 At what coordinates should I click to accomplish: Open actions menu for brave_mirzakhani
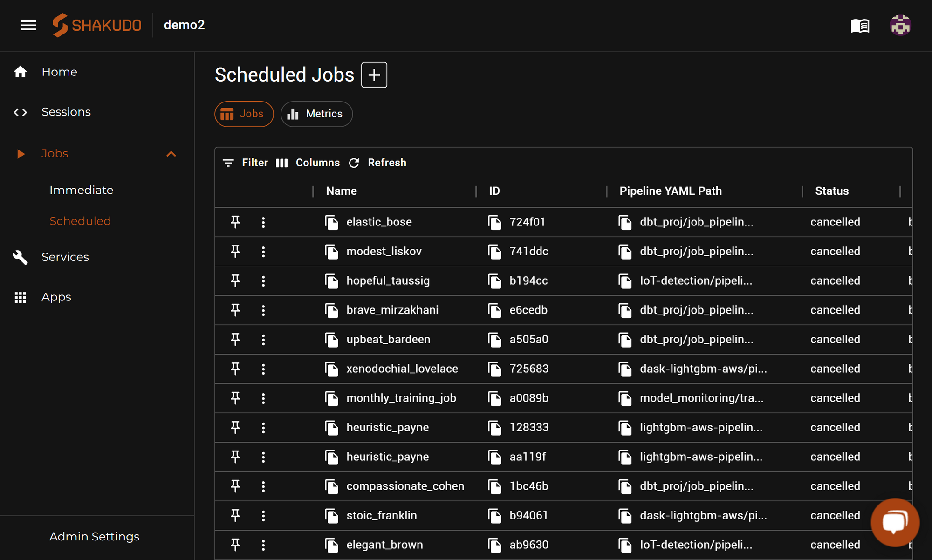tap(263, 310)
